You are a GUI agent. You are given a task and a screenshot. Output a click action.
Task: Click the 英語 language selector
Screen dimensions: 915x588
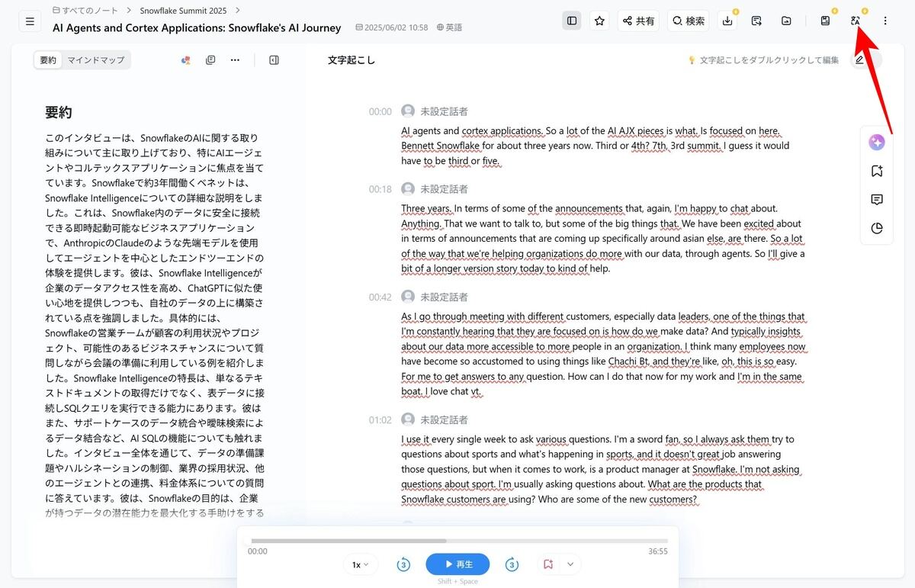pyautogui.click(x=449, y=27)
